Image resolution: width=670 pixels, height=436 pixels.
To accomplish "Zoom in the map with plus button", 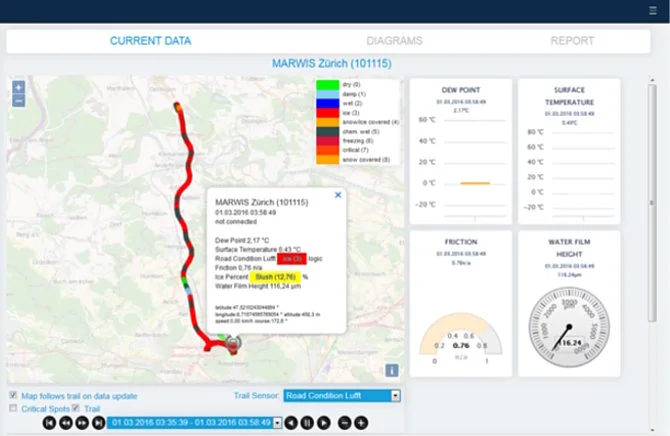I will (18, 88).
